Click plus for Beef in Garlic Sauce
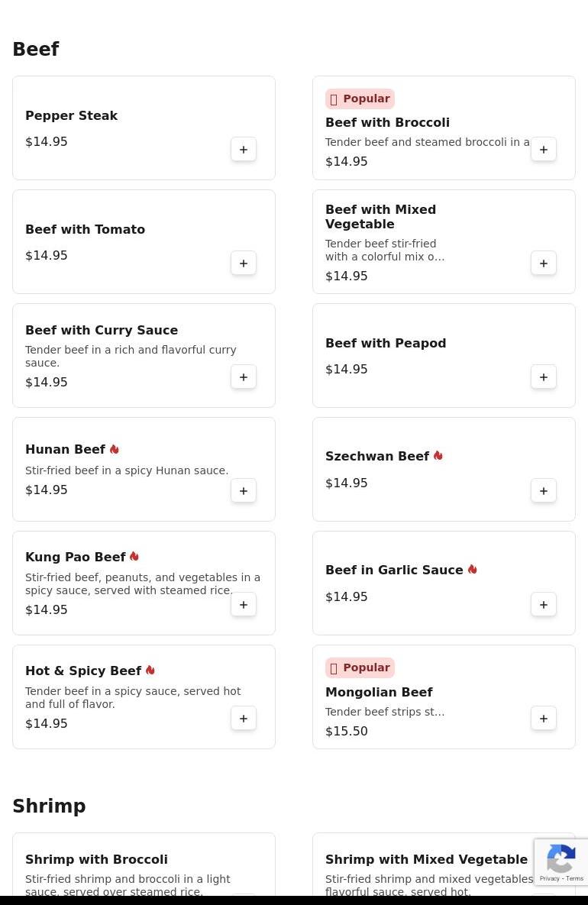Image resolution: width=588 pixels, height=905 pixels. [x=544, y=605]
